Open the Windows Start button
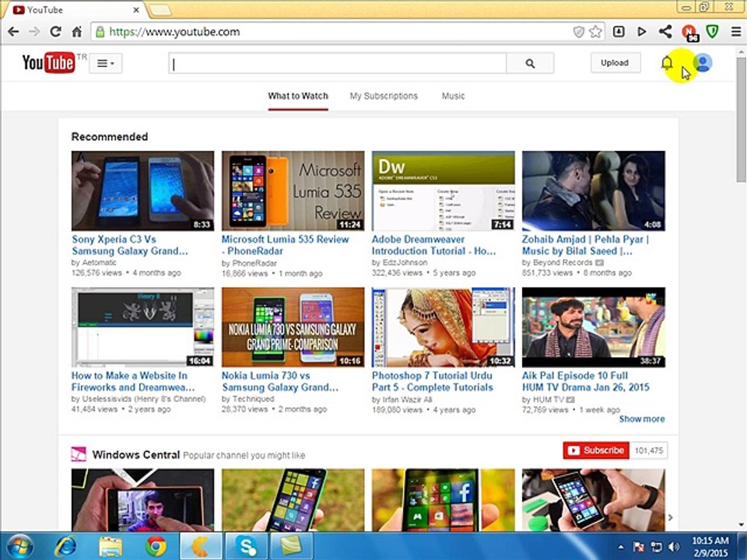The height and width of the screenshot is (560, 747). point(20,546)
